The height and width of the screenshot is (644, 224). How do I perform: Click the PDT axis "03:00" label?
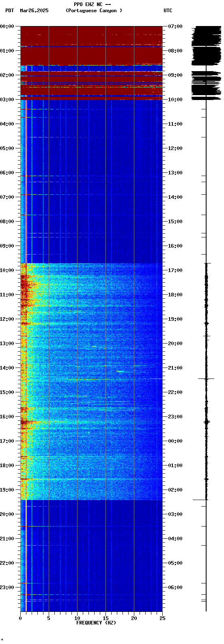[x=7, y=100]
